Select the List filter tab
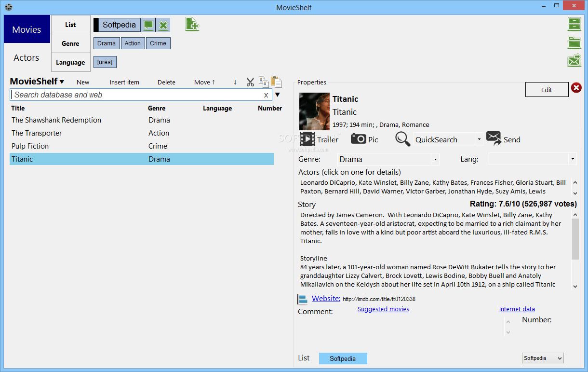Image resolution: width=588 pixels, height=372 pixels. 70,25
